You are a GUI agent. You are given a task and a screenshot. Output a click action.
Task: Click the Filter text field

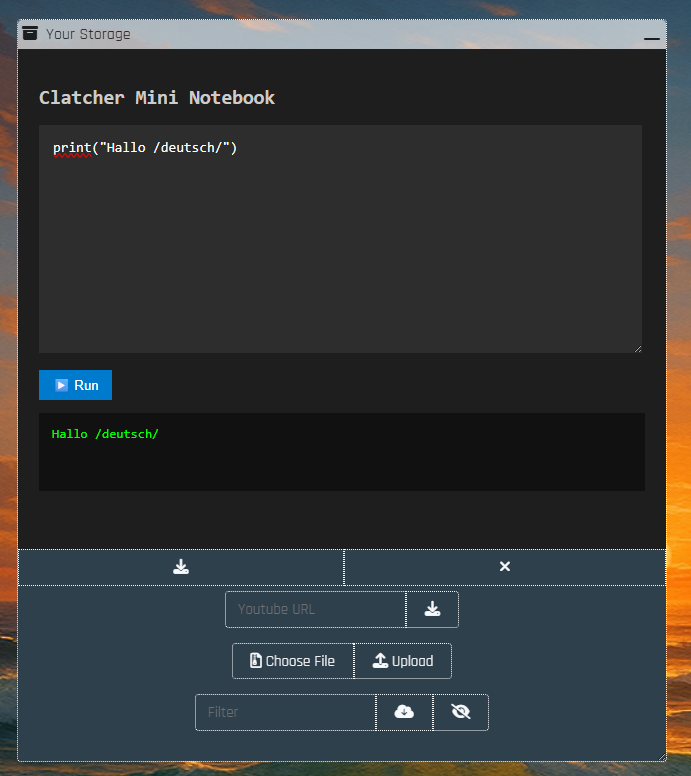[x=286, y=712]
